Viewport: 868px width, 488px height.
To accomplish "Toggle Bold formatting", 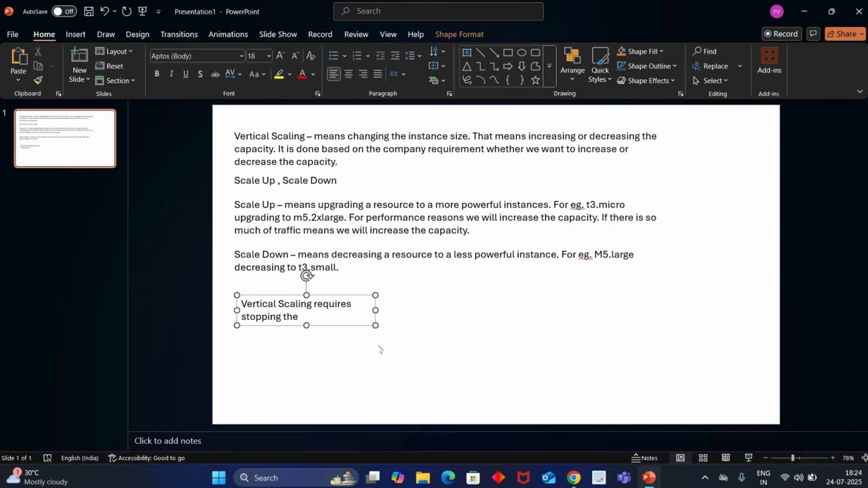I will (157, 74).
